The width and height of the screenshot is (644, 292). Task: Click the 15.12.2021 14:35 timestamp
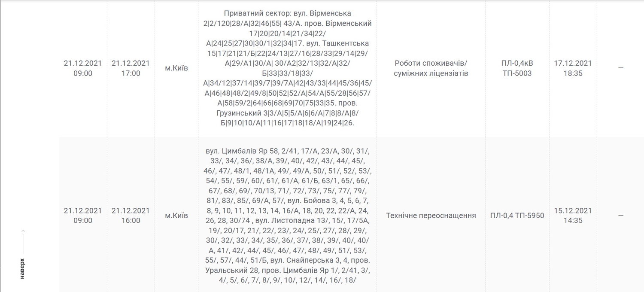[x=573, y=216]
